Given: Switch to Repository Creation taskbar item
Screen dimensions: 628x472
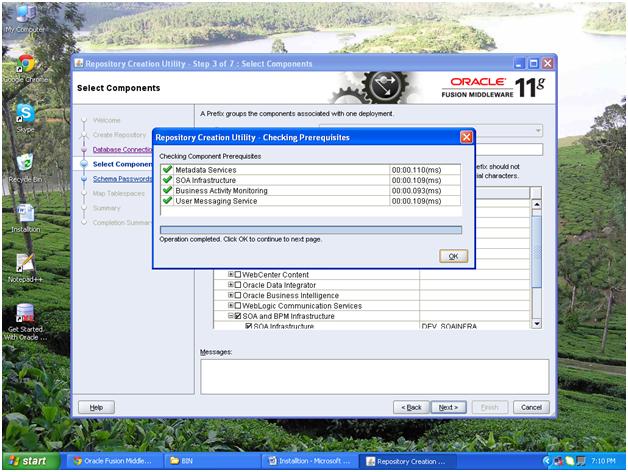Looking at the screenshot, I should pyautogui.click(x=407, y=461).
